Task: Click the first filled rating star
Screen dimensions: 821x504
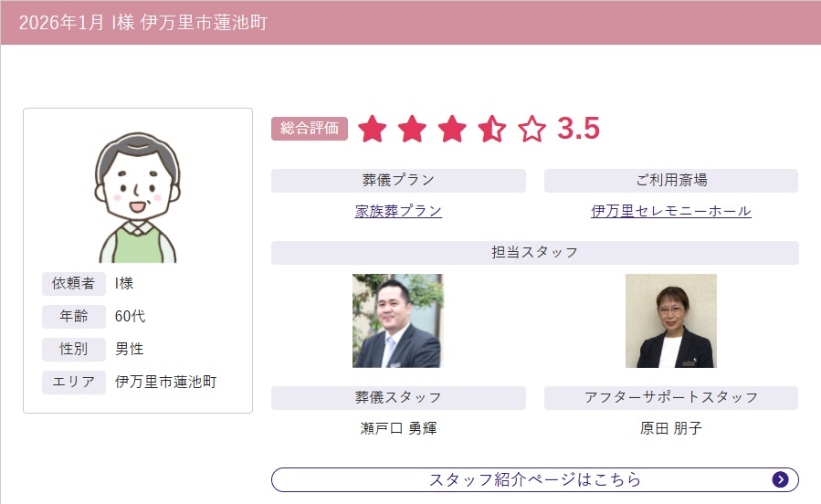Action: coord(373,129)
